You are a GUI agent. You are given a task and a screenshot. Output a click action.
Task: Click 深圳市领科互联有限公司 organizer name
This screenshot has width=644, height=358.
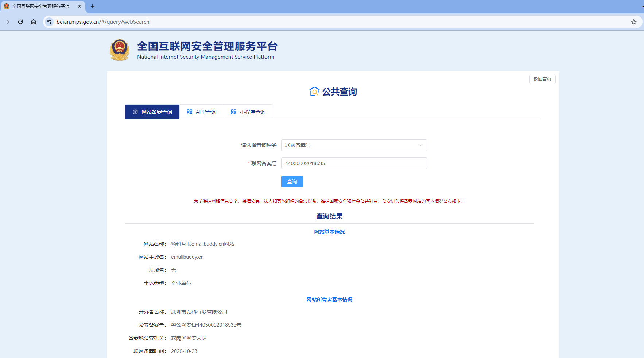pyautogui.click(x=199, y=312)
